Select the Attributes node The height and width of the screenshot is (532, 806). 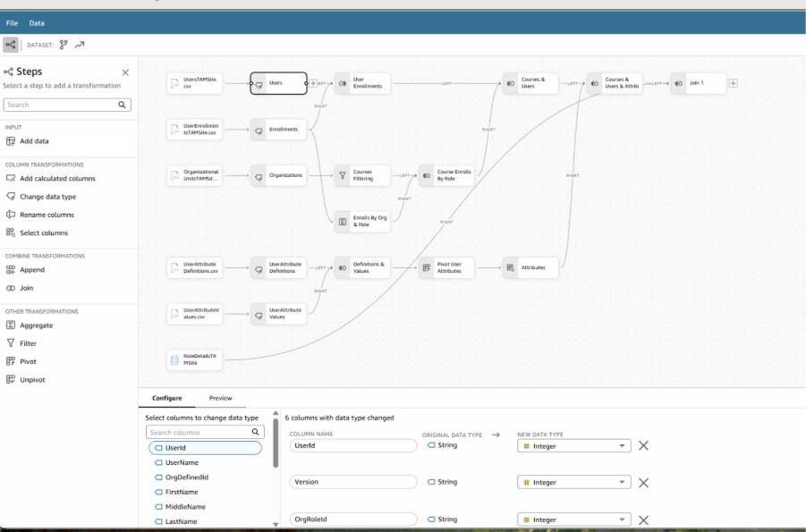pyautogui.click(x=530, y=268)
